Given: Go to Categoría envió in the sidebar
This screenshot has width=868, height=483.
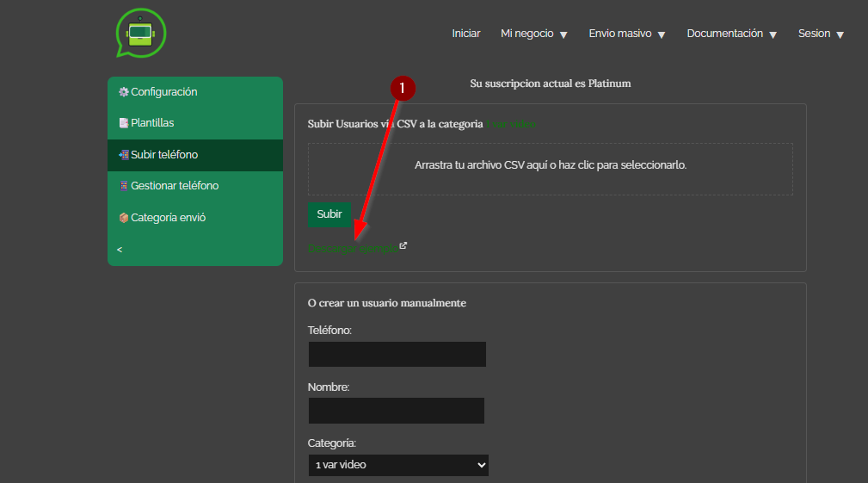Looking at the screenshot, I should click(195, 218).
